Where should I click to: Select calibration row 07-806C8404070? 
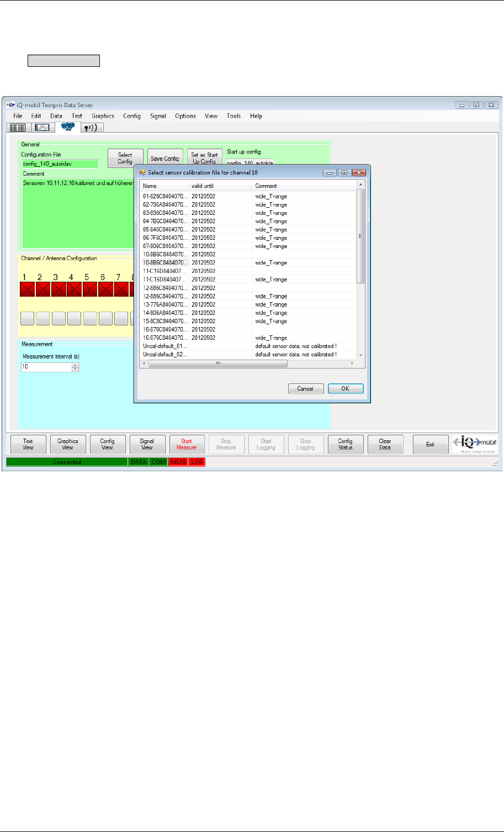point(248,246)
